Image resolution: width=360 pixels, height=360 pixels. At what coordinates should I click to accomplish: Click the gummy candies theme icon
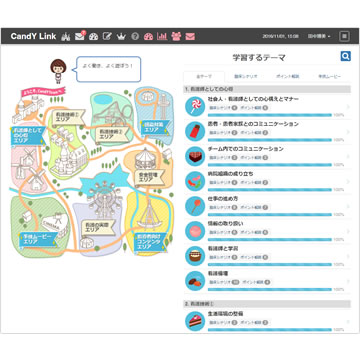[x=195, y=181]
